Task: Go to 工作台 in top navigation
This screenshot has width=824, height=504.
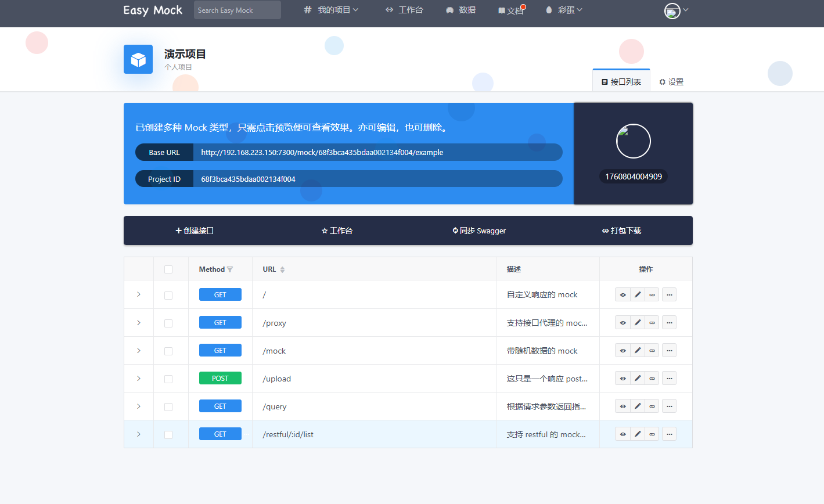Action: [404, 10]
